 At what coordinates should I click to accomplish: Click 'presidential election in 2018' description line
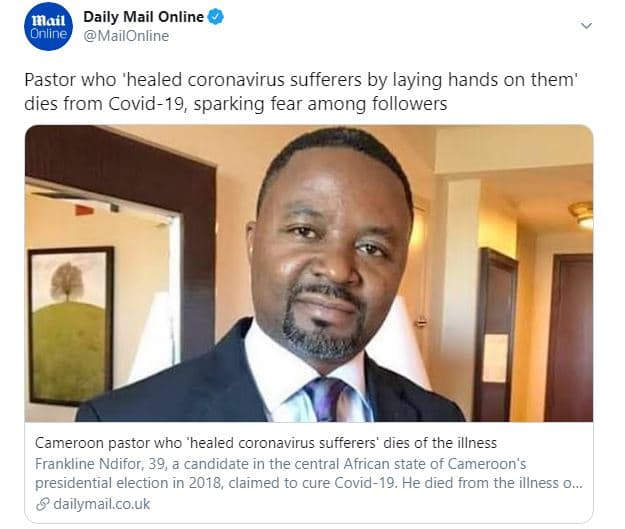[128, 483]
